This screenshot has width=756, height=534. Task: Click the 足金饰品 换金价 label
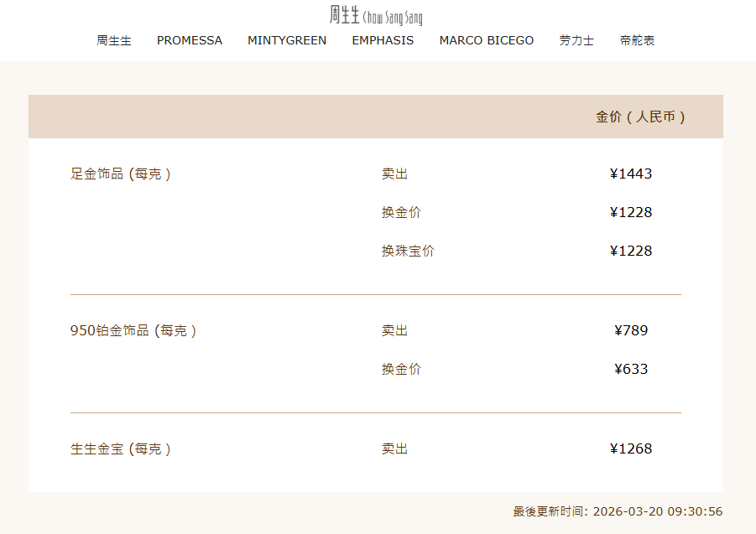pos(401,212)
